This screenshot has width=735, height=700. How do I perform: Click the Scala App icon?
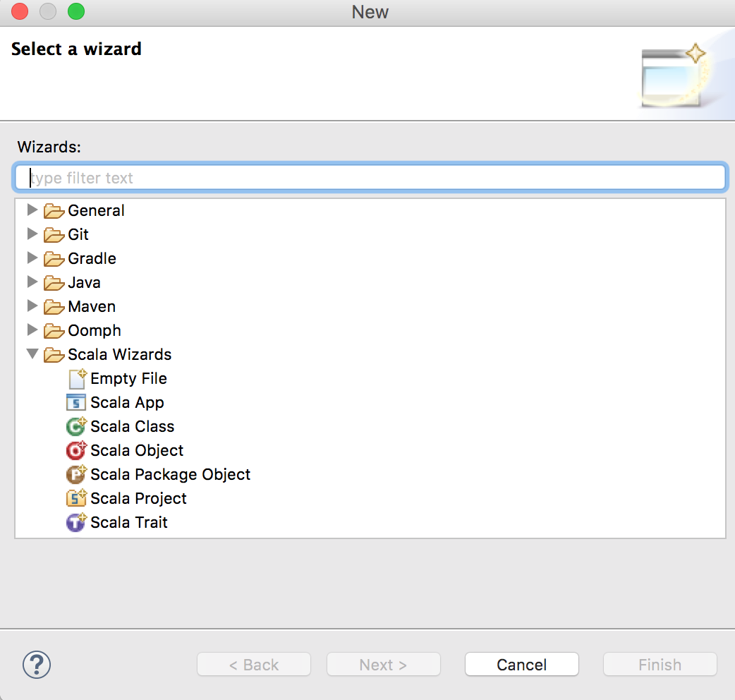click(76, 403)
